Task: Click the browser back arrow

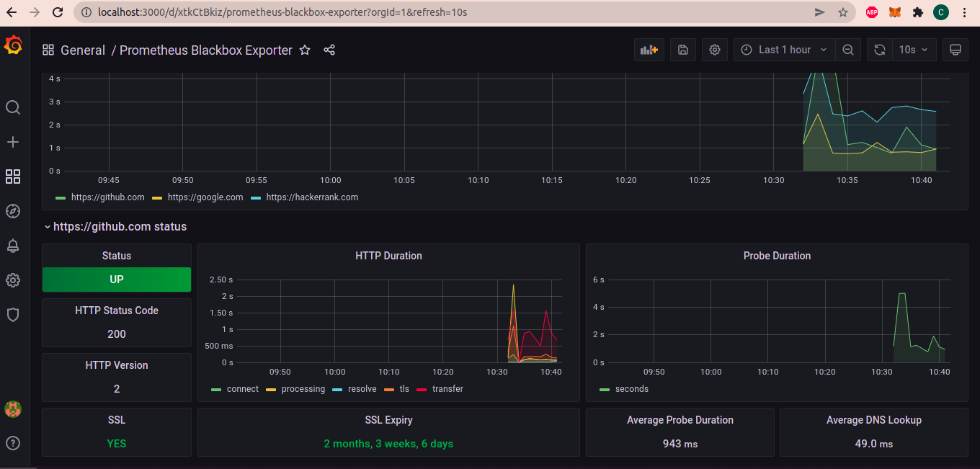Action: (12, 12)
